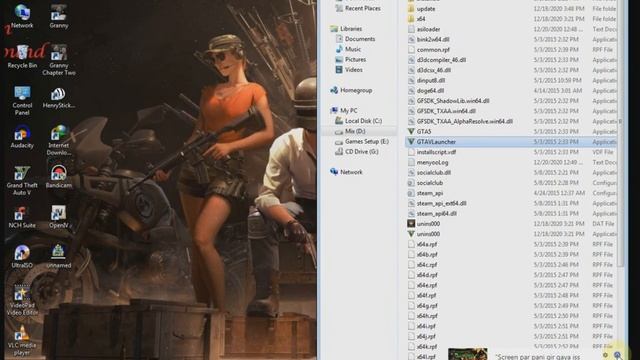Select Network in the navigation pane
This screenshot has width=640, height=360.
tap(347, 172)
